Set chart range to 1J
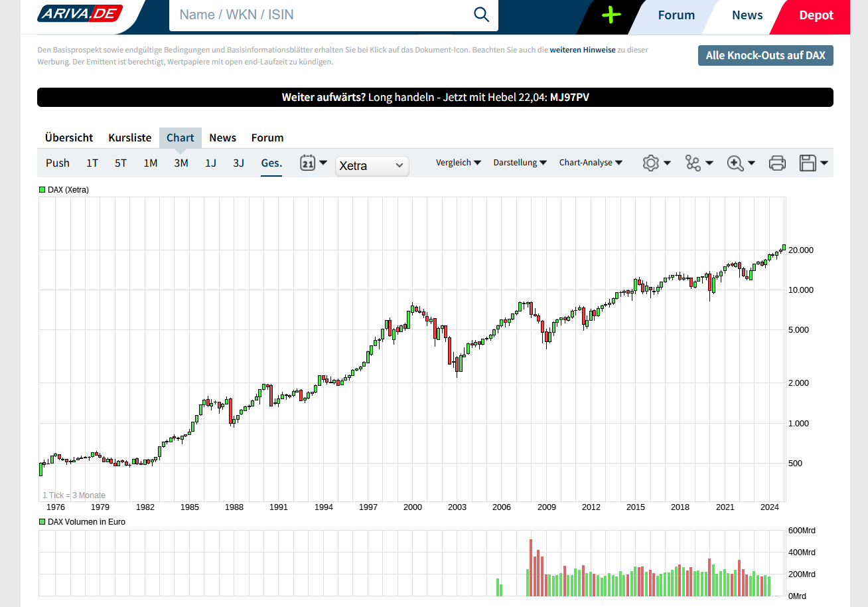 click(x=210, y=163)
